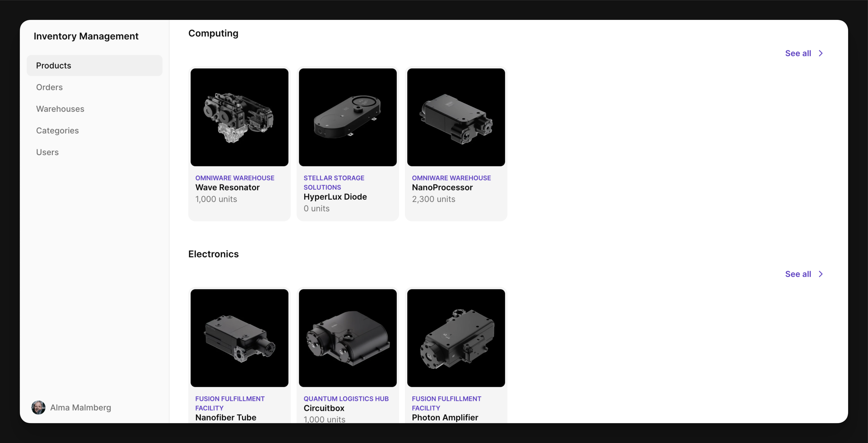Click the NanoProcessor product name
This screenshot has width=868, height=443.
click(x=442, y=187)
